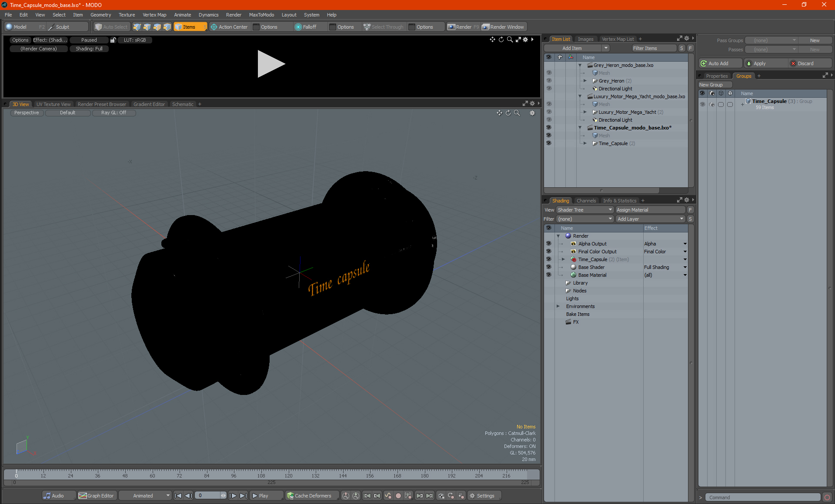Start render with Render F9 button
The image size is (835, 504).
pos(463,27)
